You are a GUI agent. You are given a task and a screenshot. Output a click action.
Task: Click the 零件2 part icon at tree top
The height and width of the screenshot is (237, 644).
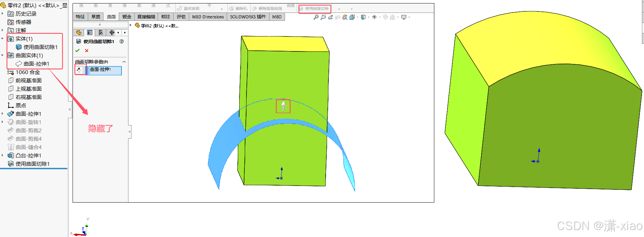pyautogui.click(x=3, y=5)
